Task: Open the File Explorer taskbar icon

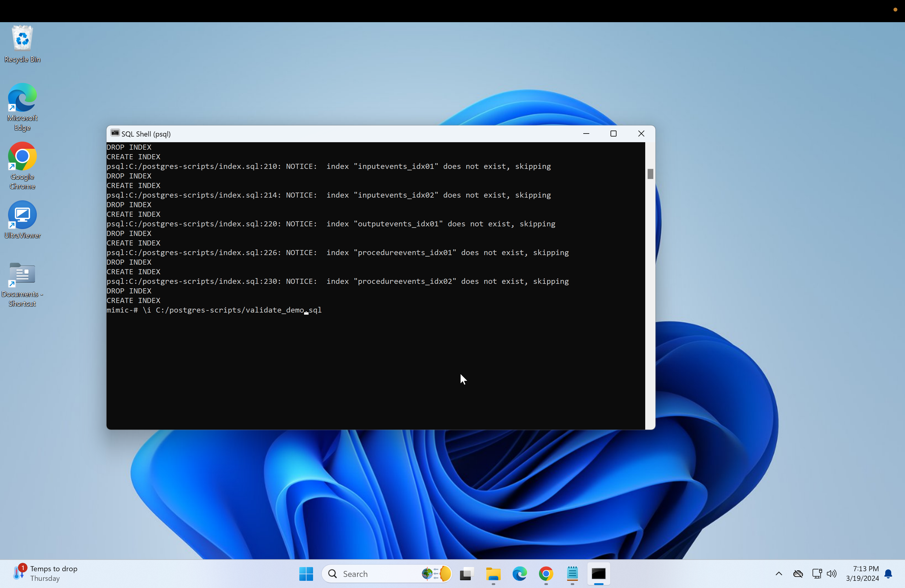Action: [494, 574]
